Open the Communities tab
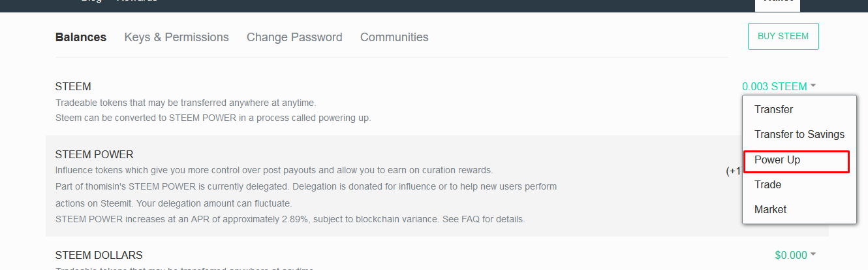Image resolution: width=868 pixels, height=270 pixels. pos(394,37)
